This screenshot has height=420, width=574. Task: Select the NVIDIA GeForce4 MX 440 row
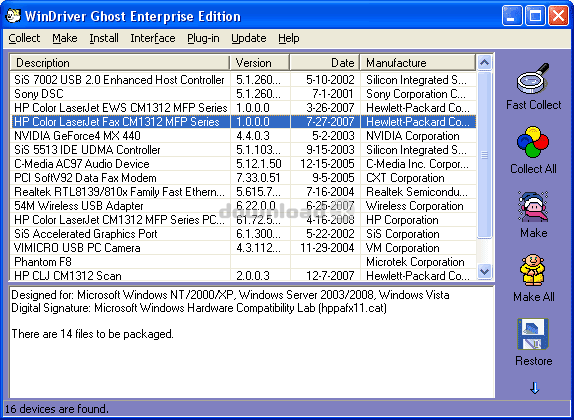pos(243,136)
